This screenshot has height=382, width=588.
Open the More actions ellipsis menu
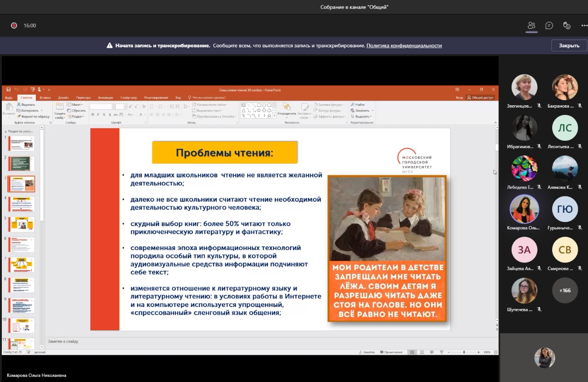584,26
